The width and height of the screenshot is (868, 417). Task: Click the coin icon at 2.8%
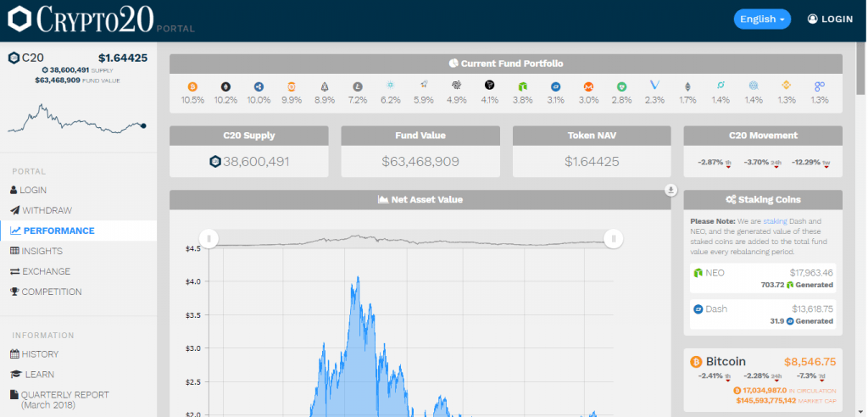pyautogui.click(x=621, y=86)
